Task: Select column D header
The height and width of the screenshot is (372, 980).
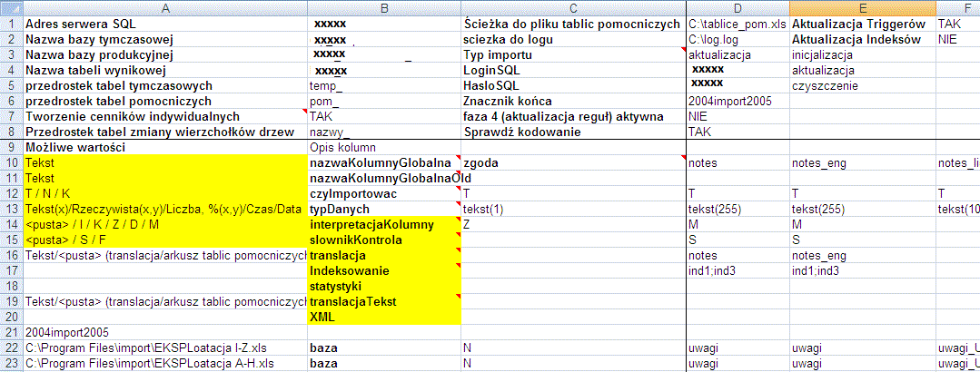Action: pyautogui.click(x=737, y=8)
